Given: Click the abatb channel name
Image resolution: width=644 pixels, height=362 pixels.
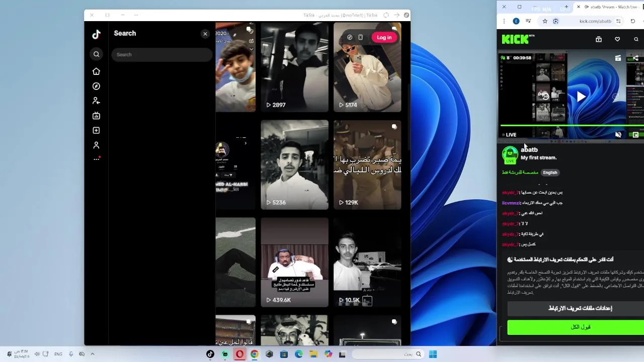Looking at the screenshot, I should pos(529,149).
